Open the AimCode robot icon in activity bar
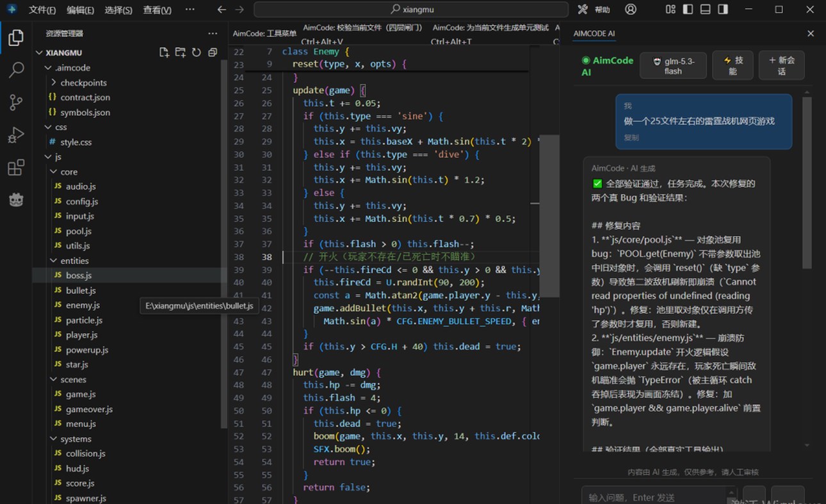 tap(16, 200)
